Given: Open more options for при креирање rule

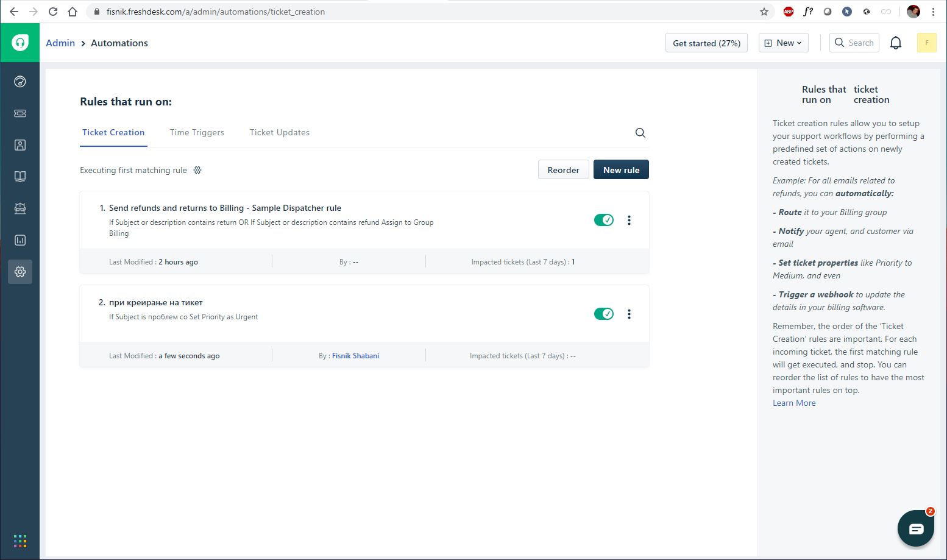Looking at the screenshot, I should (x=629, y=314).
